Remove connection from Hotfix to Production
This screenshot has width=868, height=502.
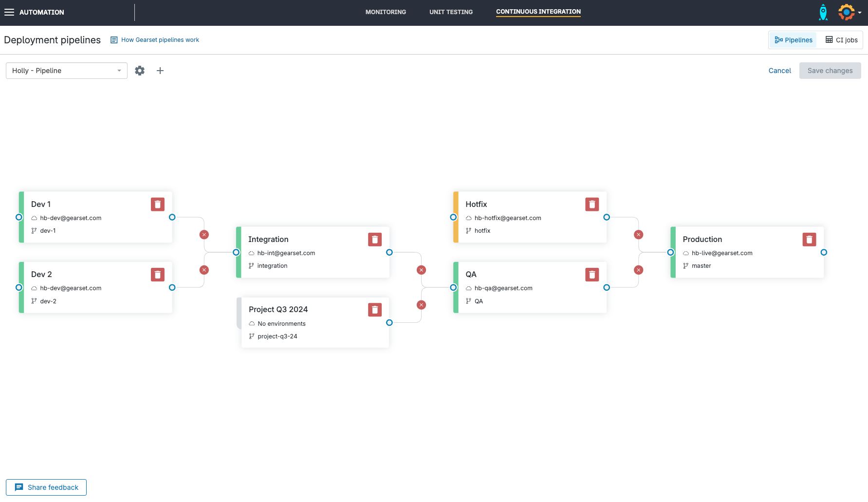pyautogui.click(x=638, y=235)
